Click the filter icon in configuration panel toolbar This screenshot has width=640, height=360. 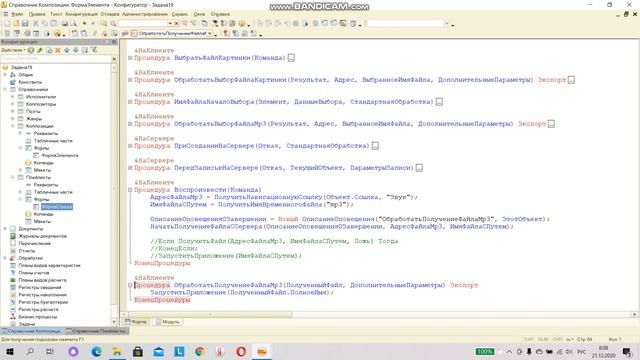click(94, 50)
